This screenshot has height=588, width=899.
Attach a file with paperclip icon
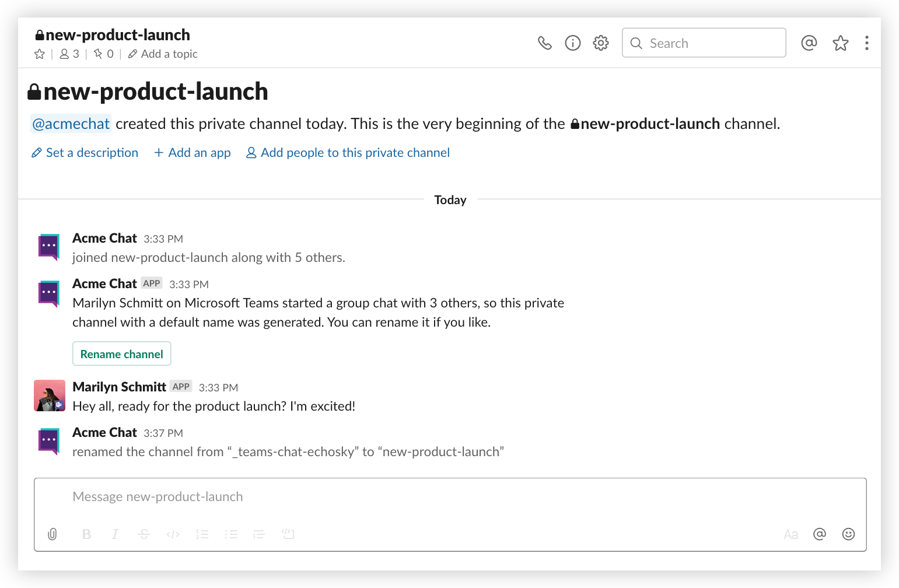[53, 534]
